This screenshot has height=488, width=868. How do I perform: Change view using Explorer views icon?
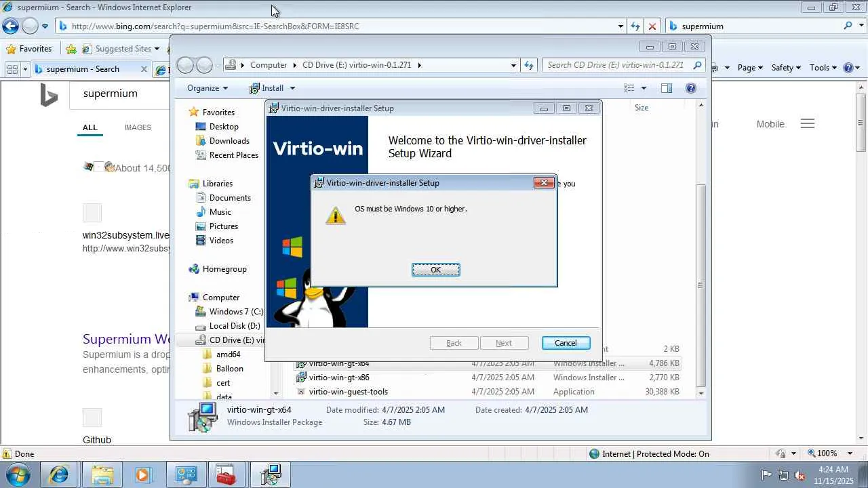coord(629,88)
